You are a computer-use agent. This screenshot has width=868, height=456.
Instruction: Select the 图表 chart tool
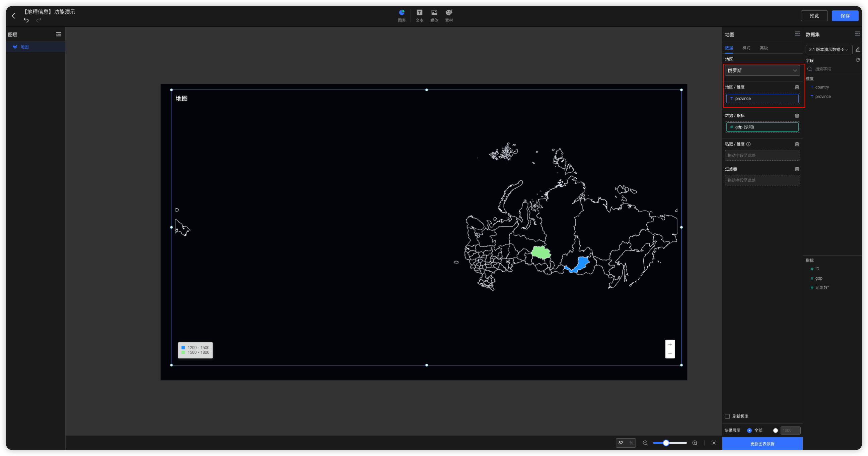(402, 15)
